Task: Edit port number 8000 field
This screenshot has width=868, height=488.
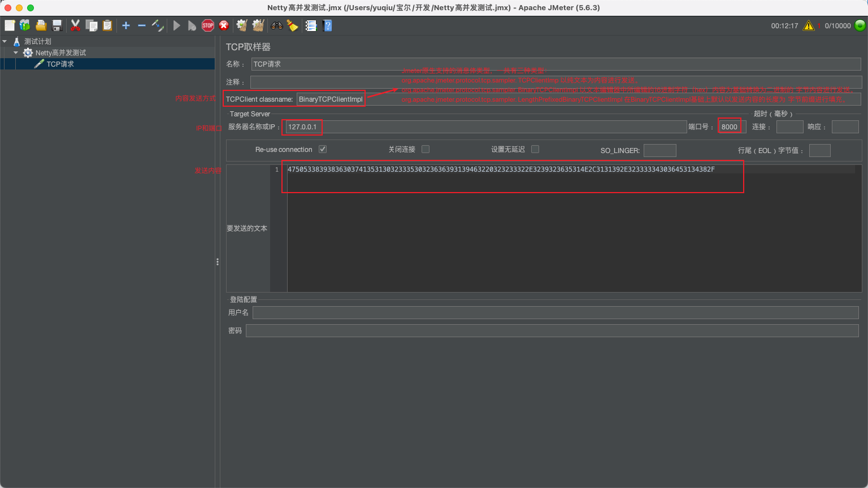Action: [x=732, y=127]
